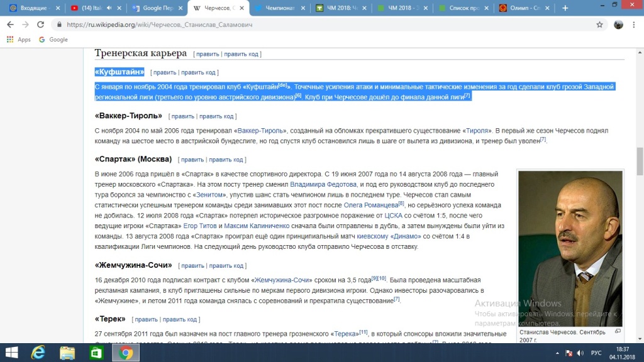This screenshot has width=644, height=362.
Task: Follow the Владимира Федотова link
Action: (x=323, y=184)
